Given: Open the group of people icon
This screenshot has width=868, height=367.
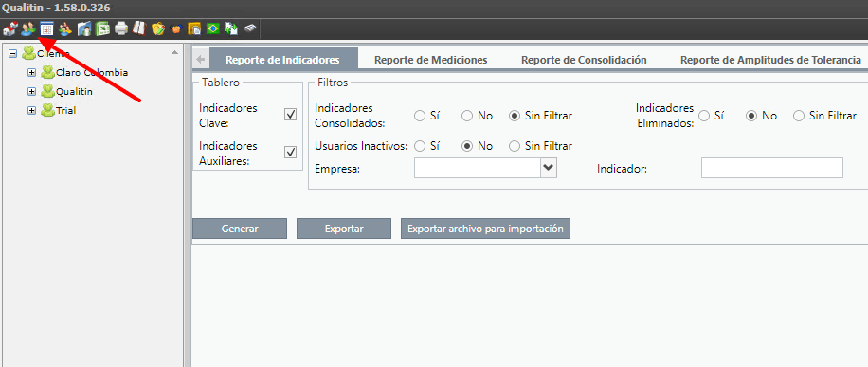Looking at the screenshot, I should tap(65, 28).
